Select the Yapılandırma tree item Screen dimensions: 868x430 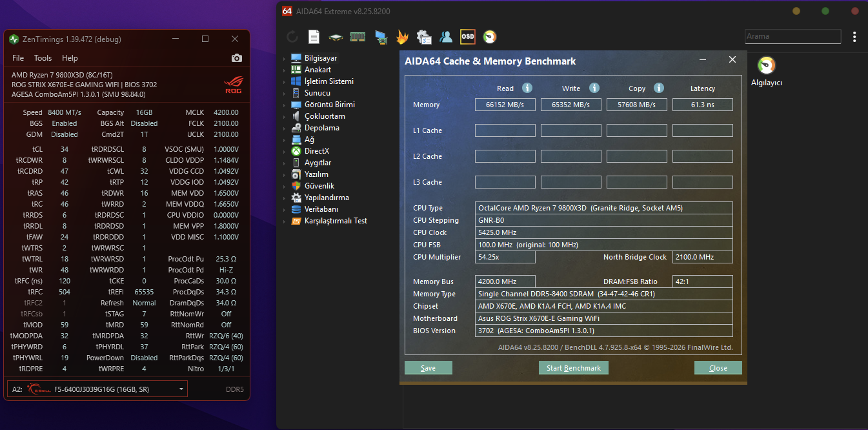[327, 198]
